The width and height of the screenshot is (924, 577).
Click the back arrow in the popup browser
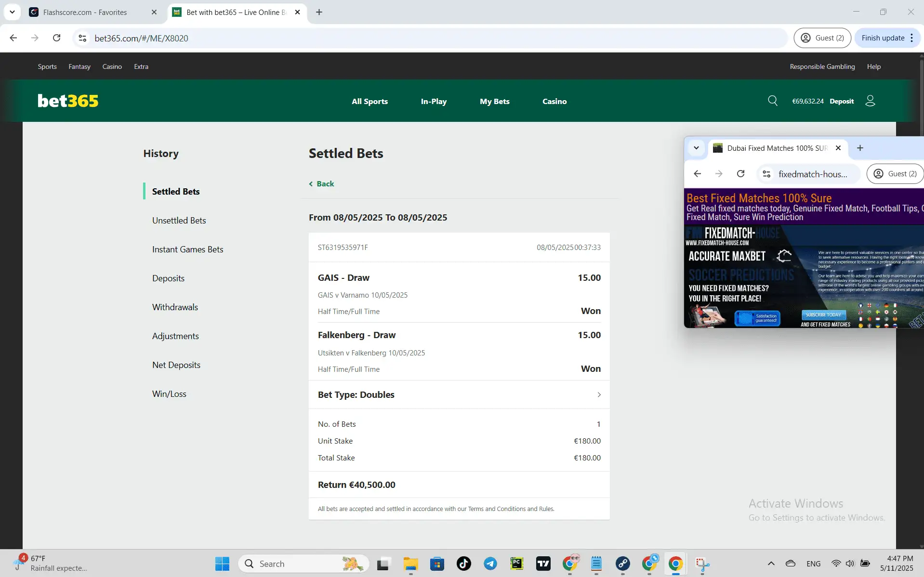(698, 173)
